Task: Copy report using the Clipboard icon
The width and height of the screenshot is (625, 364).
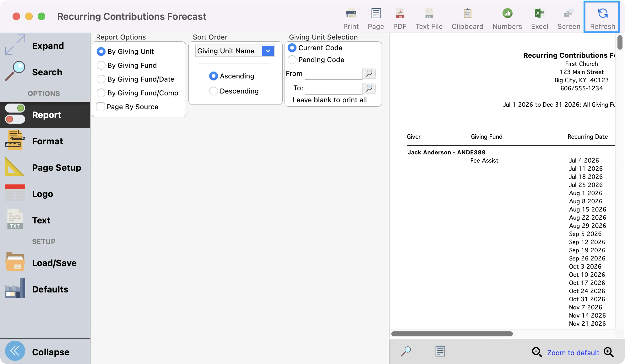Action: coord(467,13)
